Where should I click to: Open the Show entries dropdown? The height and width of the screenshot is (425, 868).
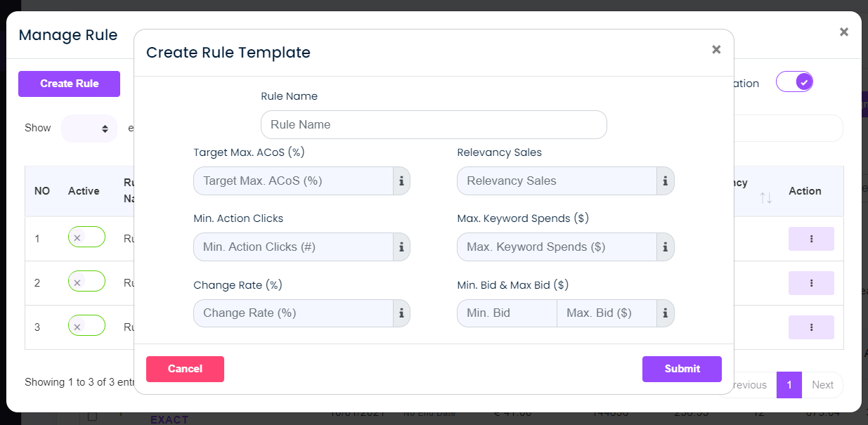pos(89,129)
